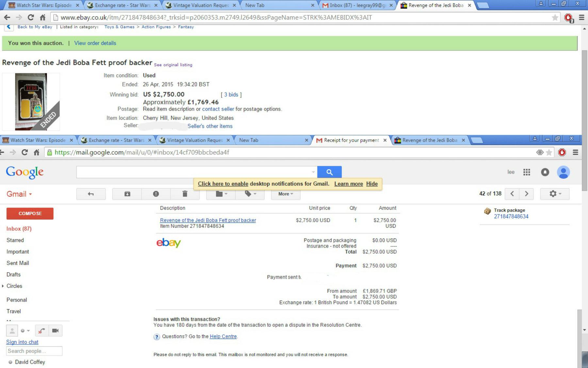Click contact seller link
The width and height of the screenshot is (588, 368).
coord(218,109)
